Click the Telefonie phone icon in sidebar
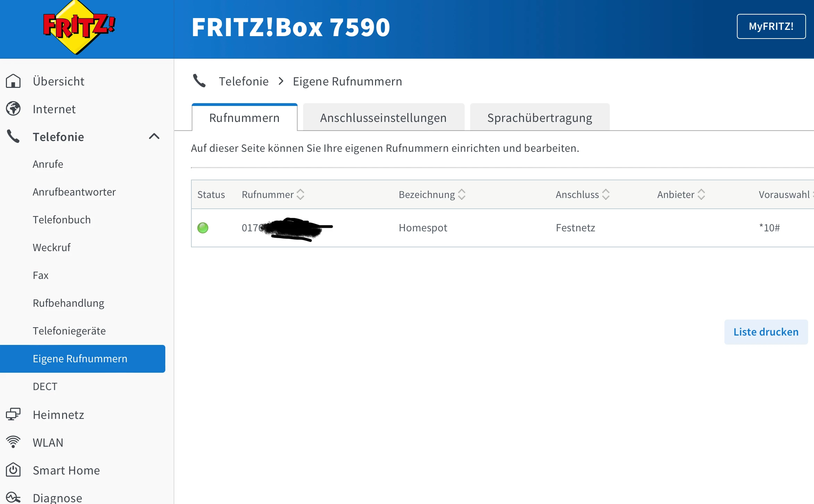Viewport: 814px width, 504px height. coord(13,137)
